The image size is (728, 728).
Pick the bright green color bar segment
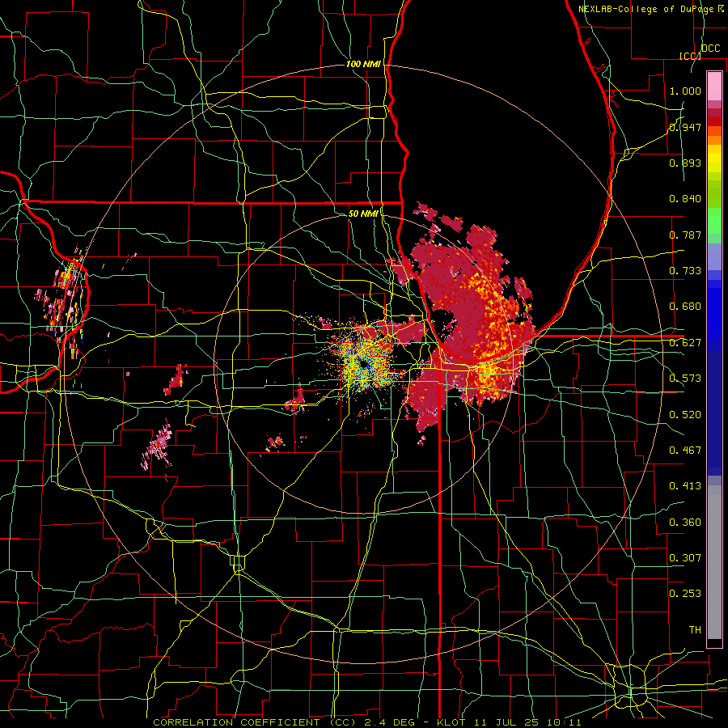coord(714,221)
